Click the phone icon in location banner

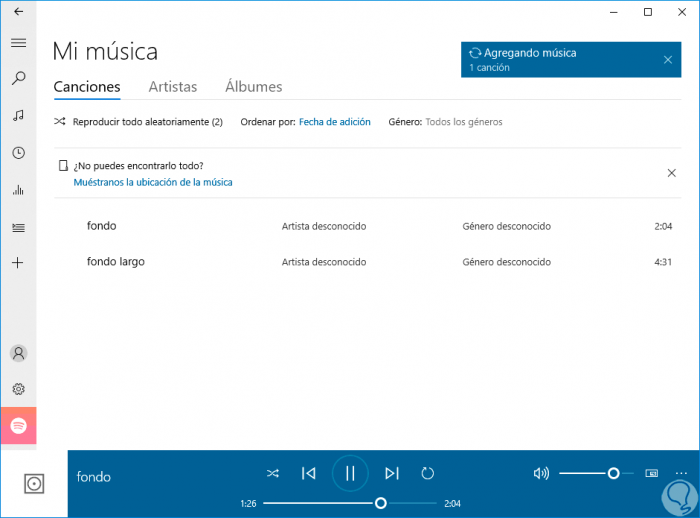point(63,166)
